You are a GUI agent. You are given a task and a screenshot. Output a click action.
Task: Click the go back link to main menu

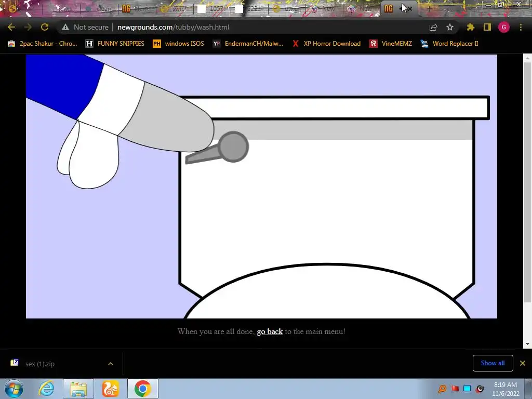tap(270, 331)
